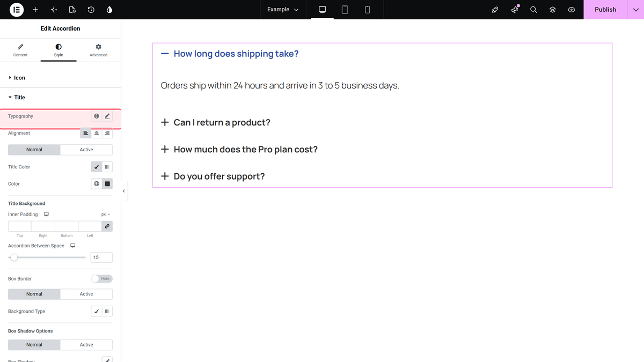This screenshot has width=644, height=362.
Task: Click the global color globe icon
Action: click(97, 183)
